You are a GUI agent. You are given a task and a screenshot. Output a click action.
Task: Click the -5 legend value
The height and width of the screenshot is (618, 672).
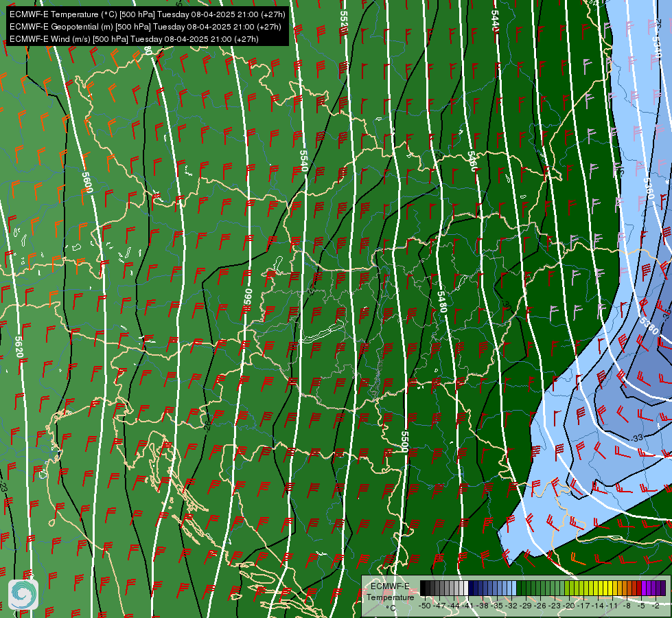pyautogui.click(x=641, y=606)
